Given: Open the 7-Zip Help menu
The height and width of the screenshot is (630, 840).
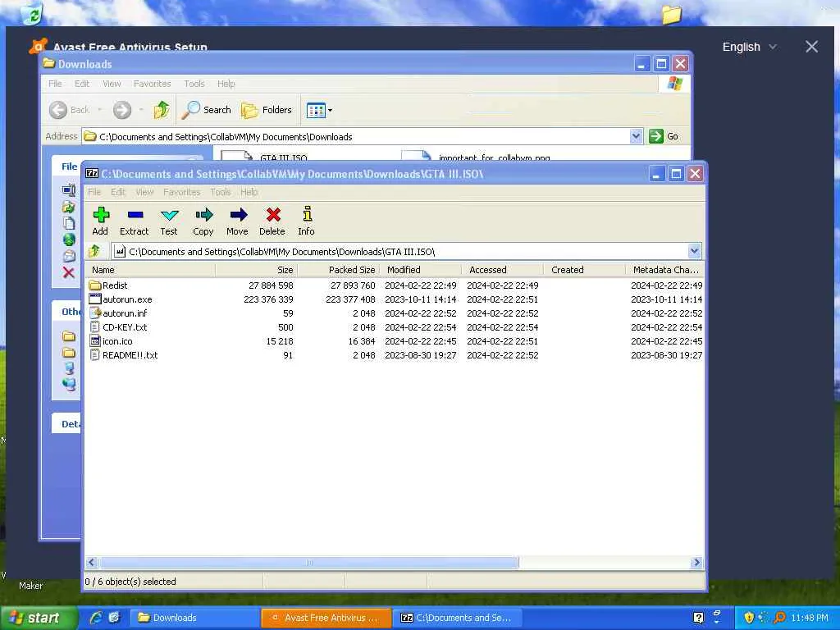Looking at the screenshot, I should point(249,192).
